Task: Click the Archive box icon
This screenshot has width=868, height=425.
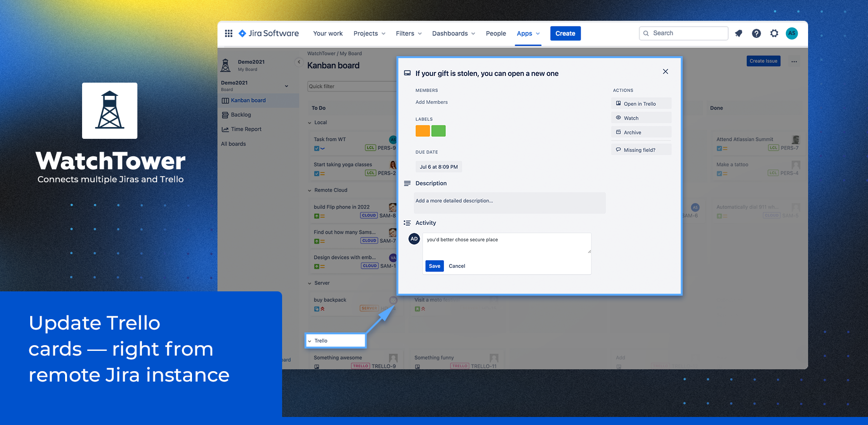Action: pos(618,132)
